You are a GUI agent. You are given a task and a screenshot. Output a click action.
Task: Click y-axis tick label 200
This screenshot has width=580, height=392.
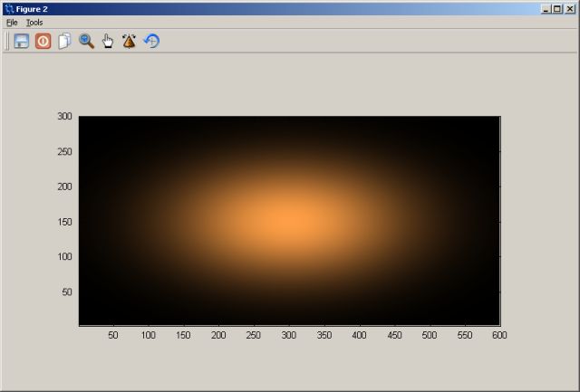pyautogui.click(x=64, y=186)
